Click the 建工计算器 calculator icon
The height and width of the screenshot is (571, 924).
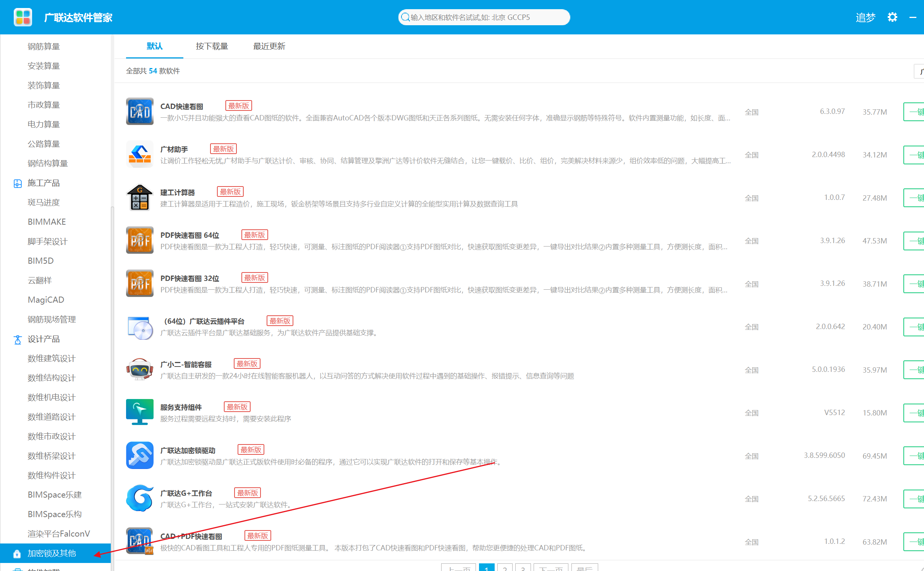pyautogui.click(x=140, y=197)
